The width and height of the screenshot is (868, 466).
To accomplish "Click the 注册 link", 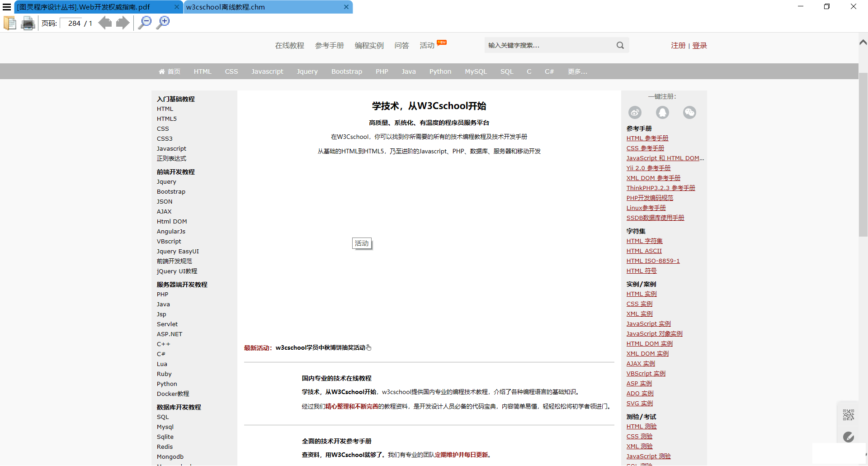I will tap(678, 45).
